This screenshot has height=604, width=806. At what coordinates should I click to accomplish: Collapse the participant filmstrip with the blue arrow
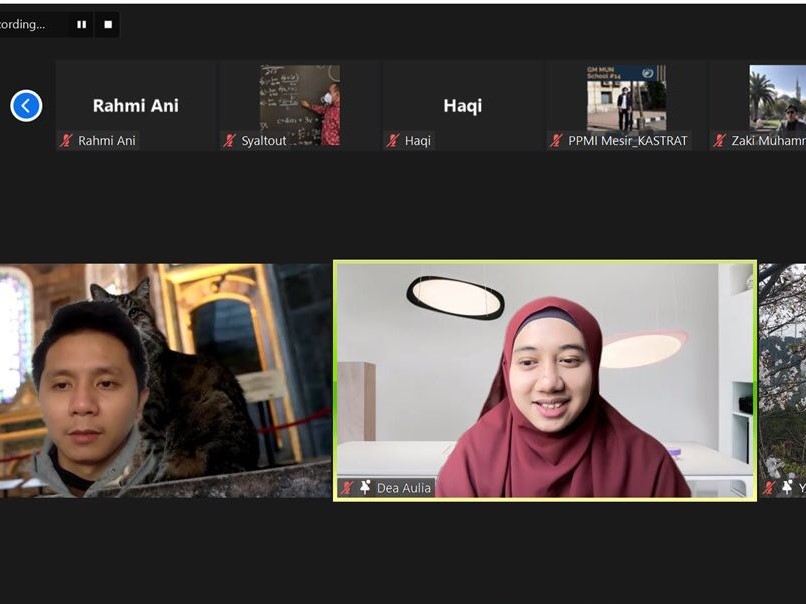26,104
